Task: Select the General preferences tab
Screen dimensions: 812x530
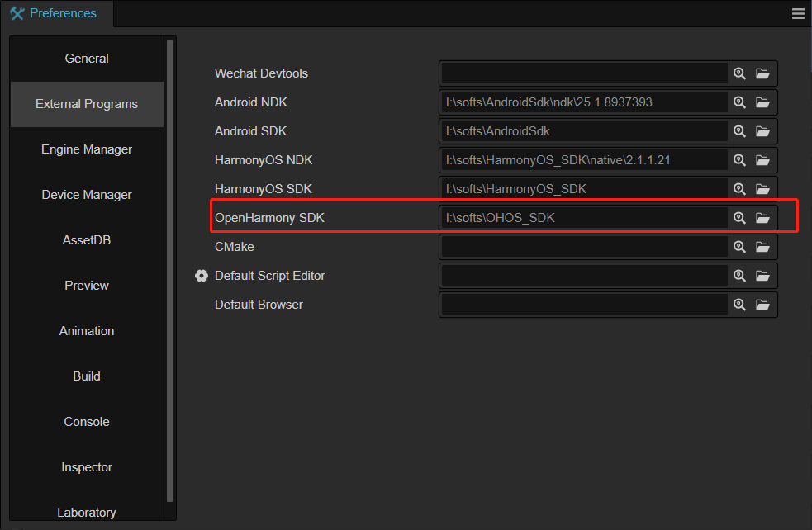Action: [x=87, y=59]
